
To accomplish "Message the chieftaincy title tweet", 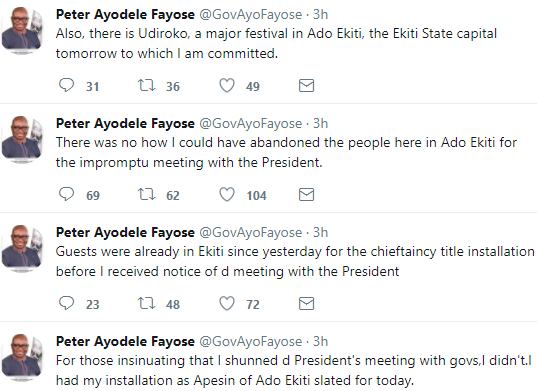I will [x=306, y=303].
